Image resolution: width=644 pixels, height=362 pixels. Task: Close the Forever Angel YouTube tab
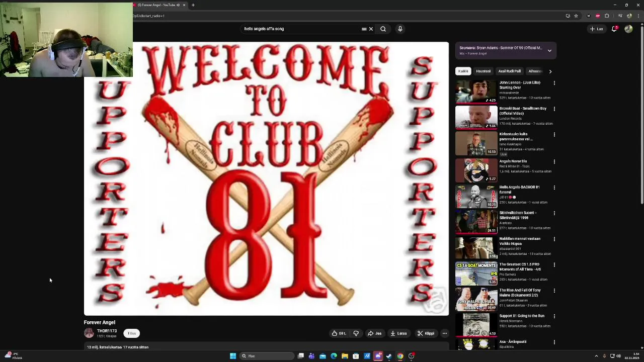coord(184,5)
